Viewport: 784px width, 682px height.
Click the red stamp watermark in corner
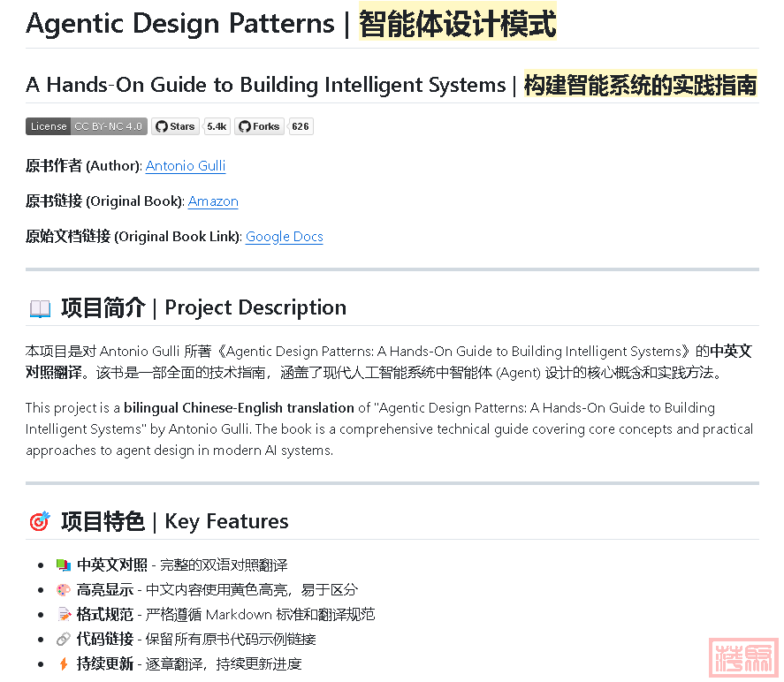click(745, 658)
